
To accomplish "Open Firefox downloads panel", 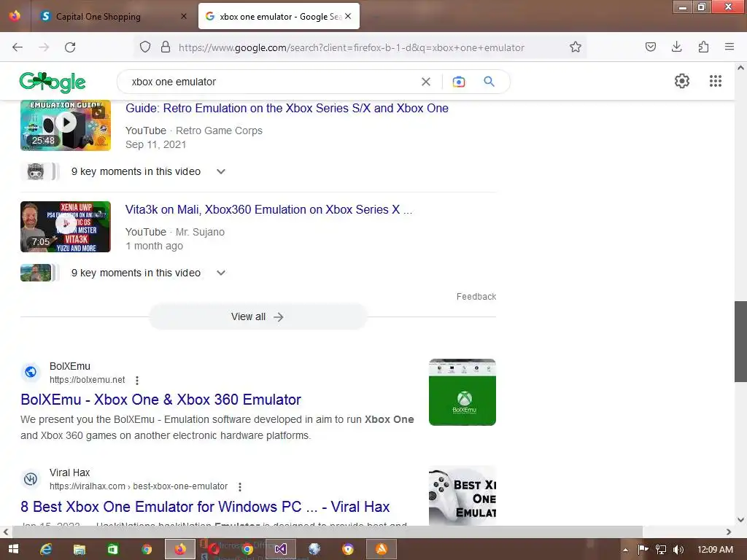I will click(676, 47).
